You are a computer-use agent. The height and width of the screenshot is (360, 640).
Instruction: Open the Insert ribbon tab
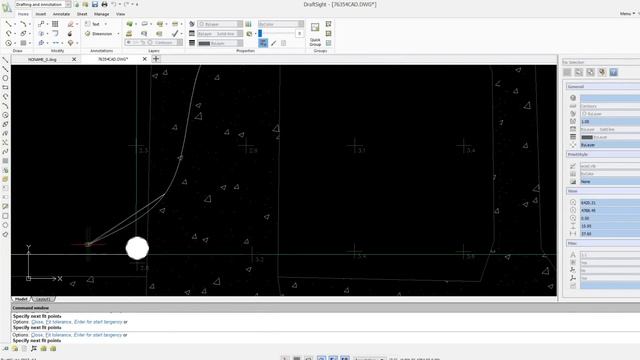coord(40,14)
